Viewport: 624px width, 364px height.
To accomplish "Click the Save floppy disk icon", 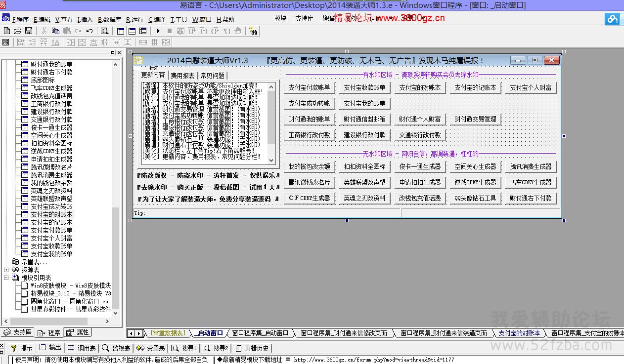I will click(x=29, y=31).
